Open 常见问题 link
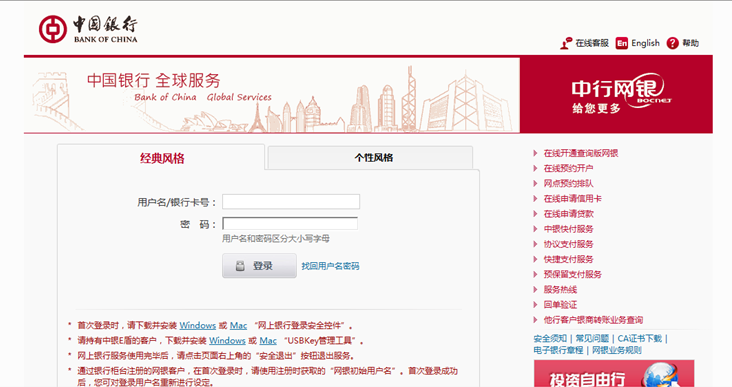This screenshot has height=387, width=732. (592, 338)
